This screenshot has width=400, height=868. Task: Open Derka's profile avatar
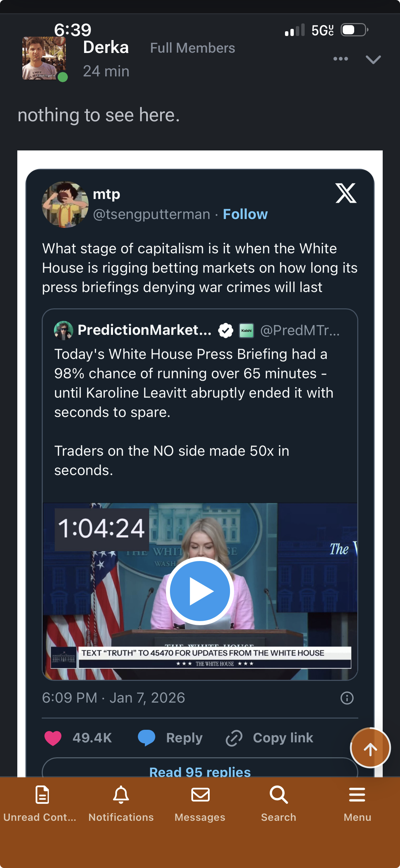click(x=43, y=58)
